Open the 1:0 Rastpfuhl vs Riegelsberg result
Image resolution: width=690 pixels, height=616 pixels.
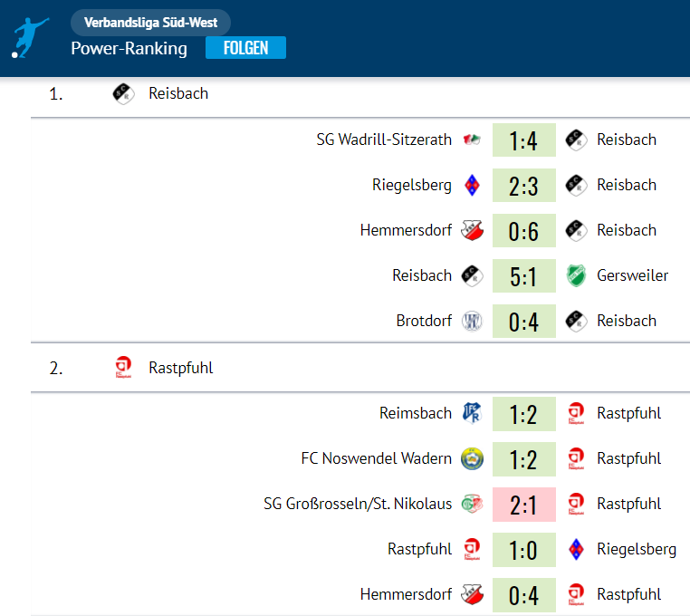point(523,550)
